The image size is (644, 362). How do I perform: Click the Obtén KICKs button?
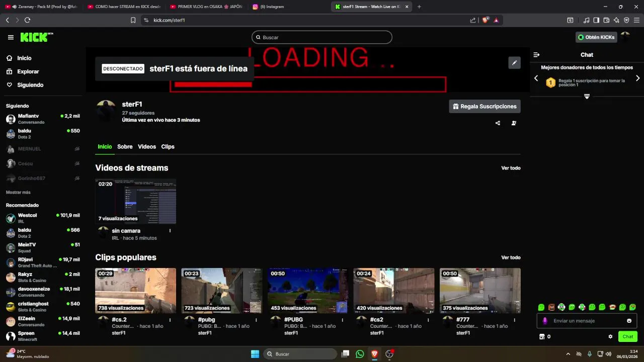[x=596, y=37]
